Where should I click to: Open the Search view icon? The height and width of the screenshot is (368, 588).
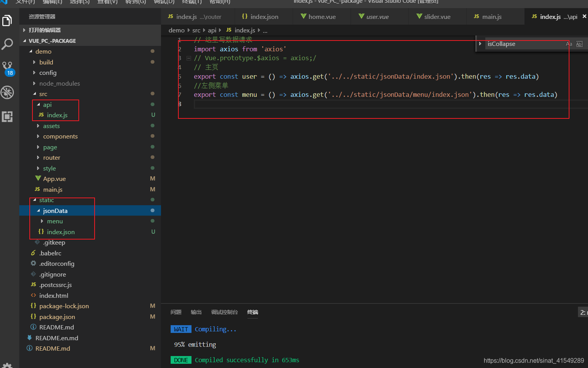tap(7, 44)
